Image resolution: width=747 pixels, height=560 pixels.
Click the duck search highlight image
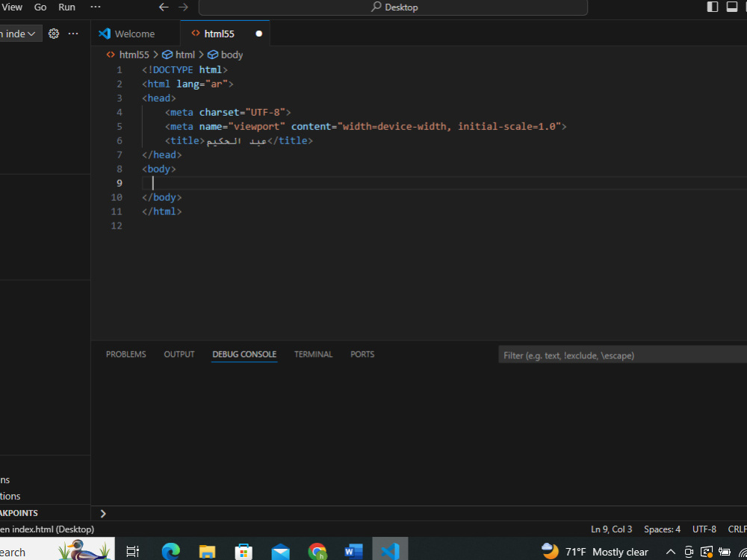[85, 549]
